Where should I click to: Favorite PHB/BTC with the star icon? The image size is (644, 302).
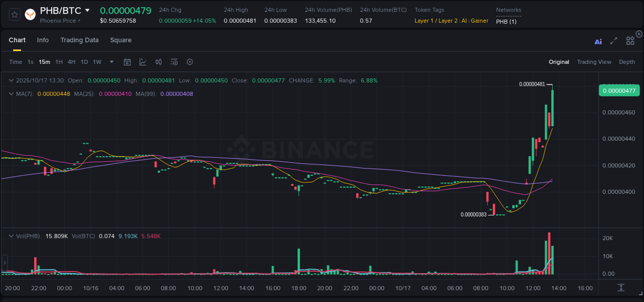(x=14, y=15)
